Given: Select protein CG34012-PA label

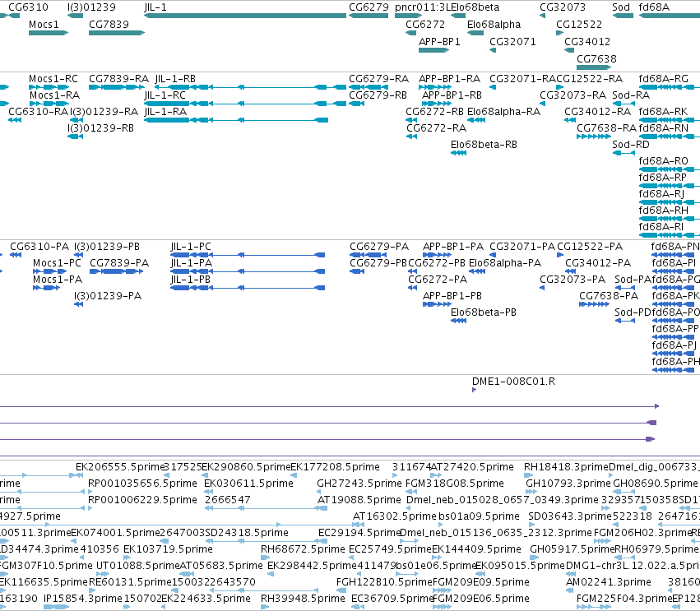Looking at the screenshot, I should 598,263.
